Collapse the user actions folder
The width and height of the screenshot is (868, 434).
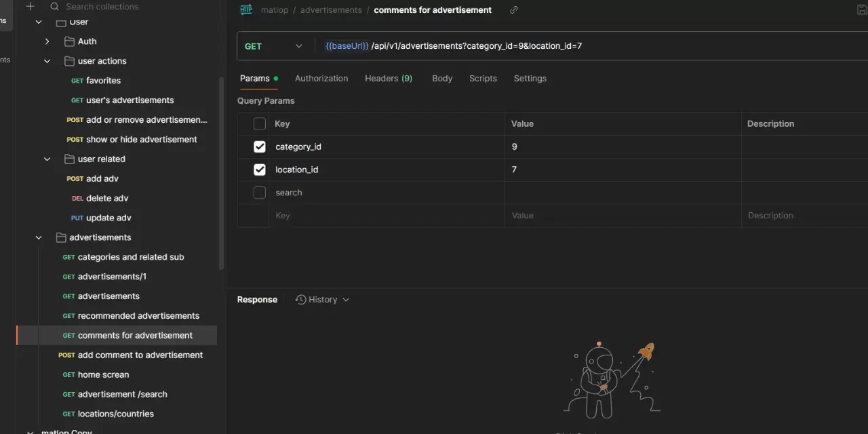click(x=47, y=61)
